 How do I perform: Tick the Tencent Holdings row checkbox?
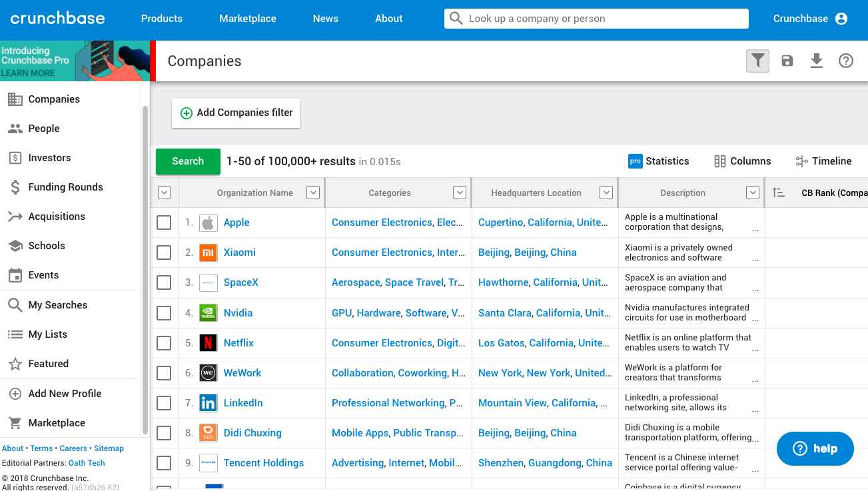tap(164, 463)
